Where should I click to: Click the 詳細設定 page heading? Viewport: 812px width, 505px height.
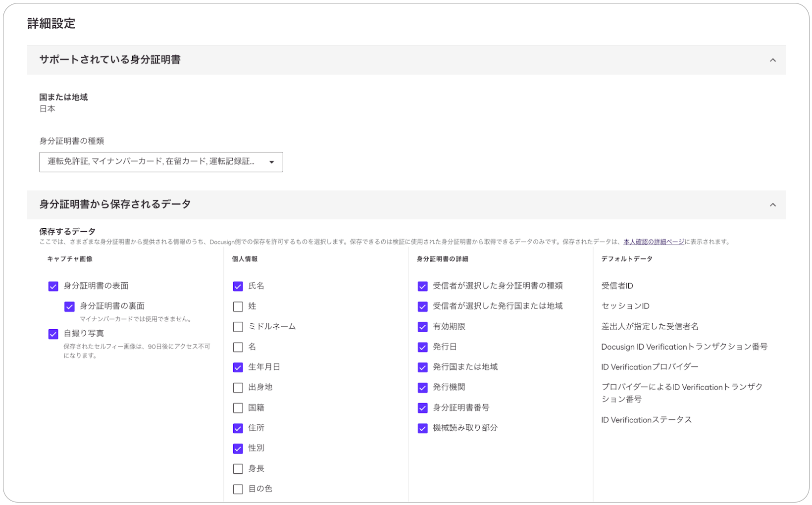point(51,23)
